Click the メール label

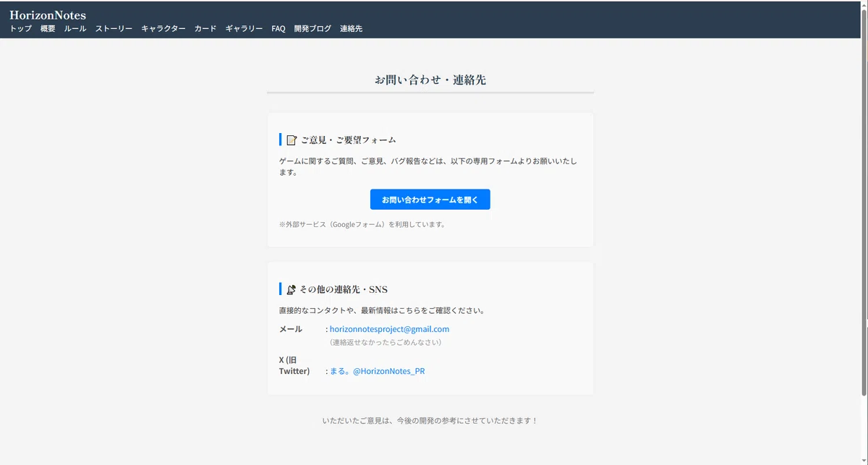[291, 329]
